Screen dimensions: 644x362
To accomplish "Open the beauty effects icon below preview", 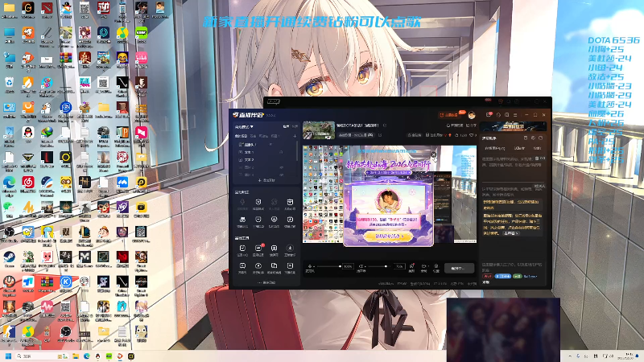I will click(411, 266).
